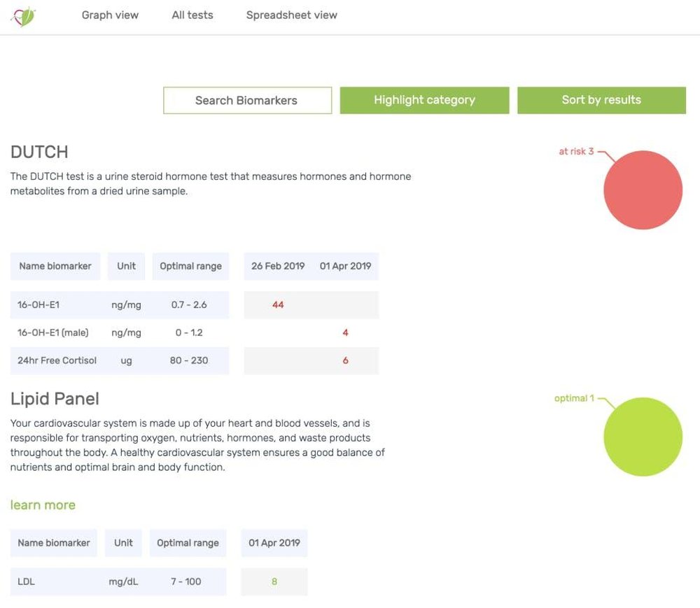700x608 pixels.
Task: Open the 'Highlight category' selector
Action: (424, 99)
